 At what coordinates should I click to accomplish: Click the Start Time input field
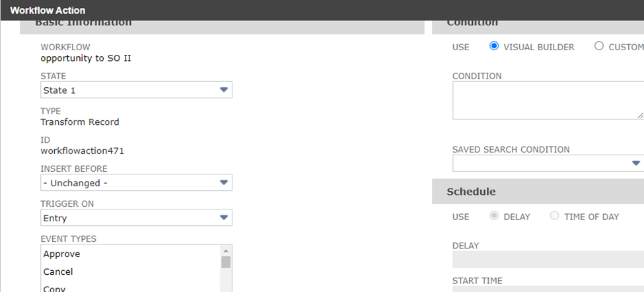[548, 288]
